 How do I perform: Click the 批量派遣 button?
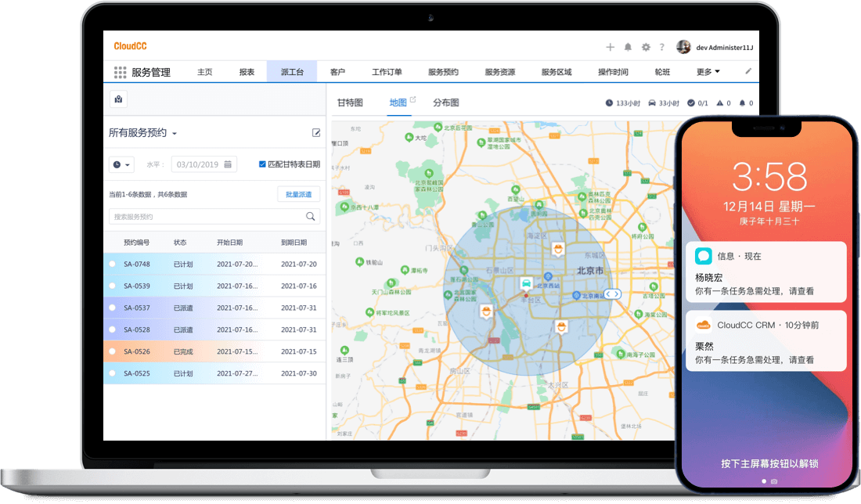298,194
